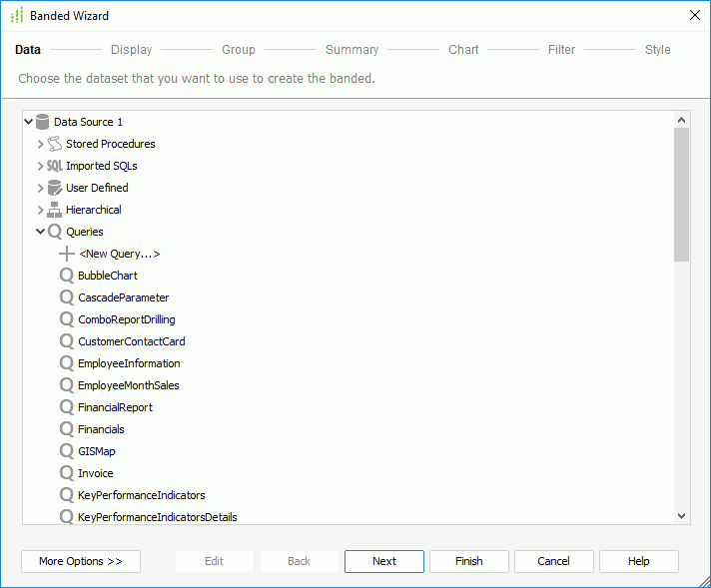Switch to the Display step tab
This screenshot has height=588, width=711.
pos(132,49)
